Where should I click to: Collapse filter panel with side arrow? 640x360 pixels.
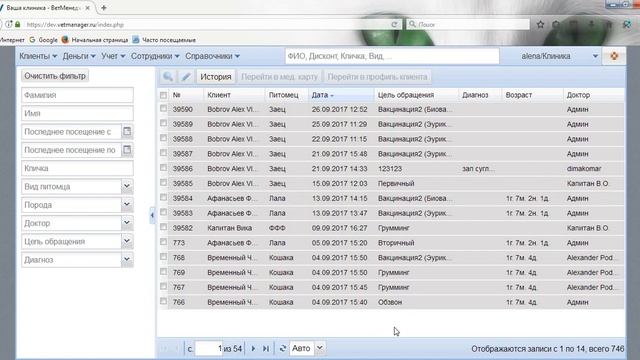pos(152,215)
